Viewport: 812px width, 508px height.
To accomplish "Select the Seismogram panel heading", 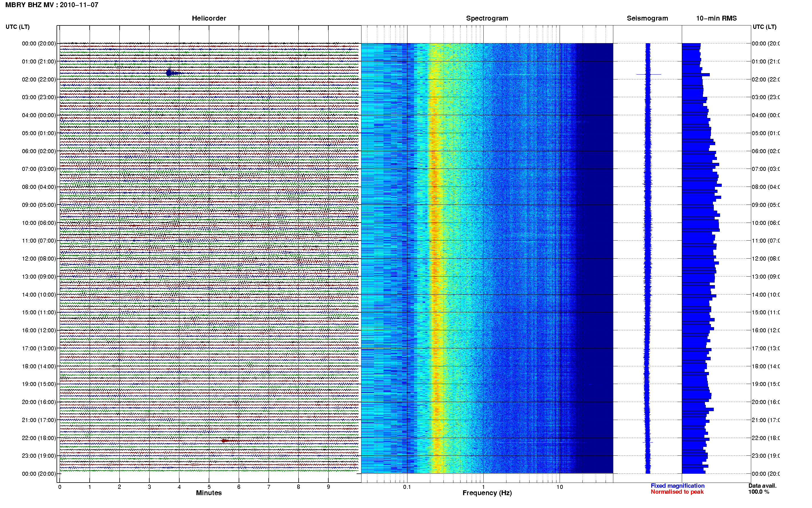I will point(647,18).
